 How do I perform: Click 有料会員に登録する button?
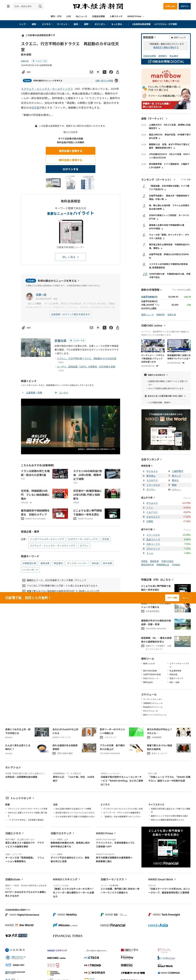tap(70, 151)
